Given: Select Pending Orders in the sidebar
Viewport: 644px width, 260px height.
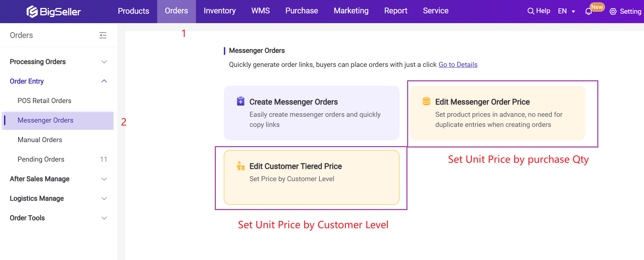Looking at the screenshot, I should coord(41,159).
